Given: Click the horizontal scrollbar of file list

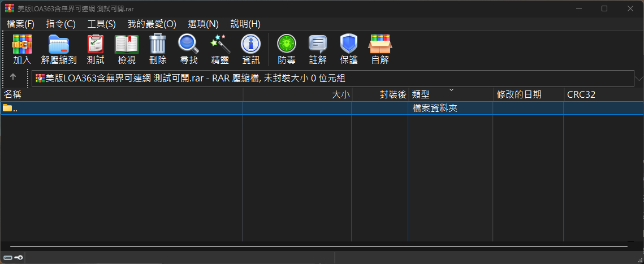Looking at the screenshot, I should pyautogui.click(x=319, y=246).
